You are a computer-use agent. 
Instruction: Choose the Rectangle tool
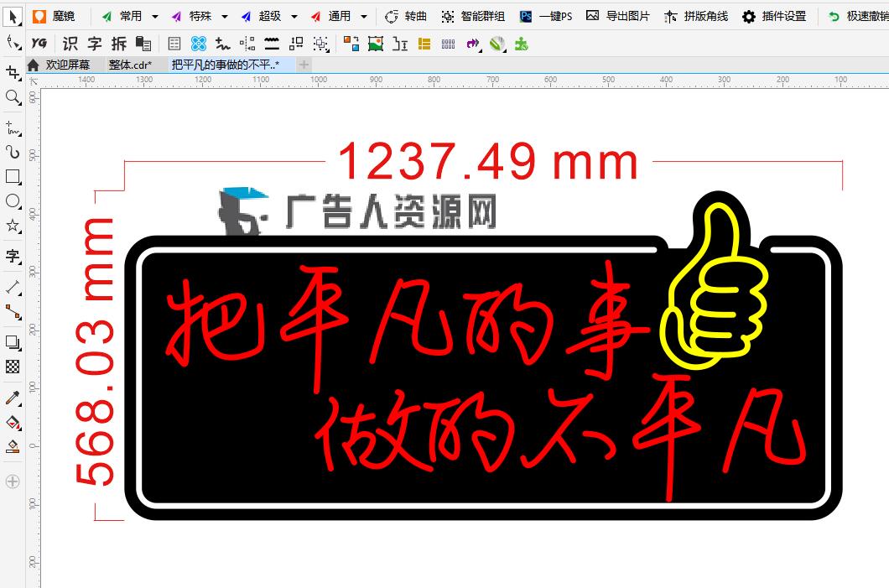(13, 177)
